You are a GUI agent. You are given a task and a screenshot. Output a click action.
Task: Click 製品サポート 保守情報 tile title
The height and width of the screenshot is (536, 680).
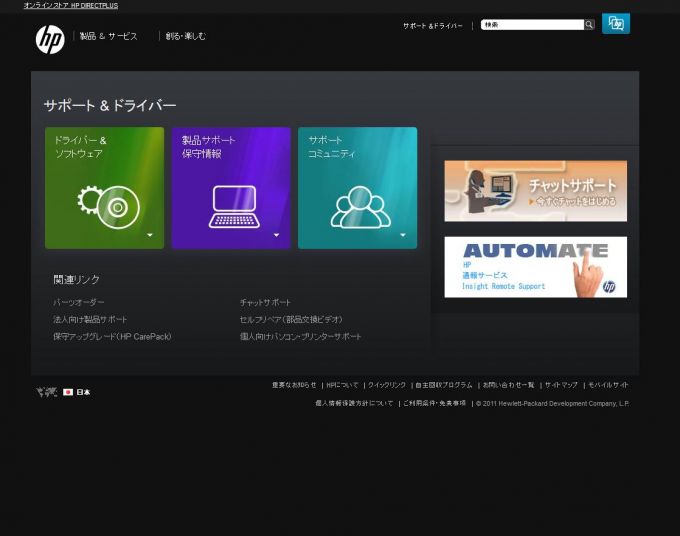pos(209,147)
